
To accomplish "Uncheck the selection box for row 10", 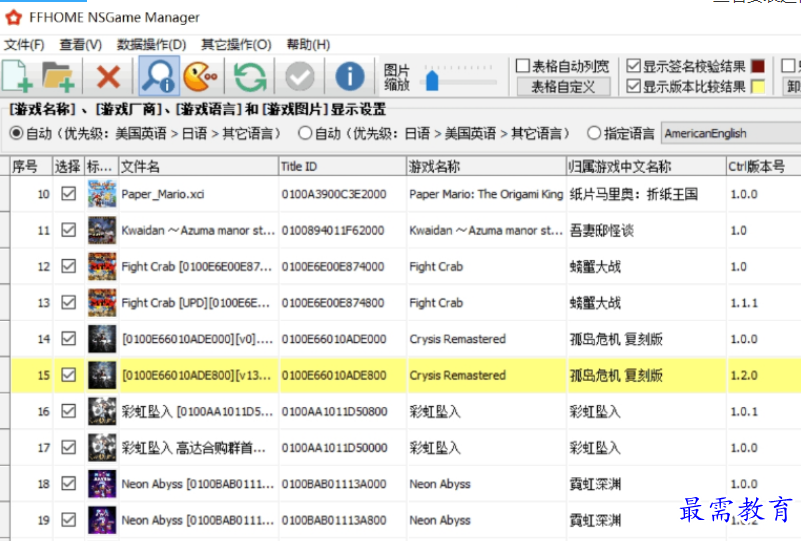I will pyautogui.click(x=68, y=194).
